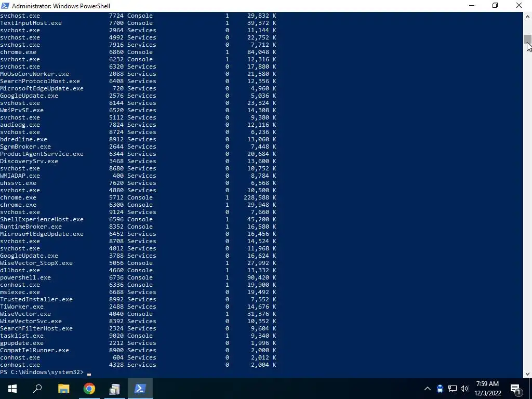This screenshot has height=399, width=532.
Task: Click DiscoverySrv.exe process name
Action: (29, 161)
